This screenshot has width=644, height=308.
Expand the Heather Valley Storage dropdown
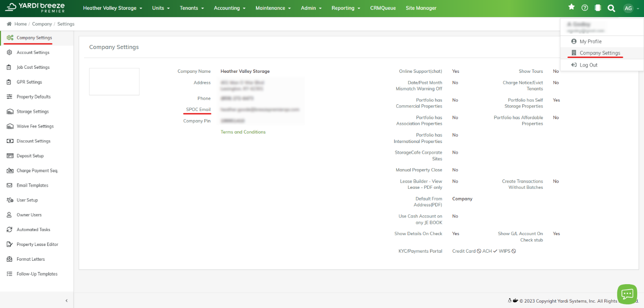click(x=112, y=8)
